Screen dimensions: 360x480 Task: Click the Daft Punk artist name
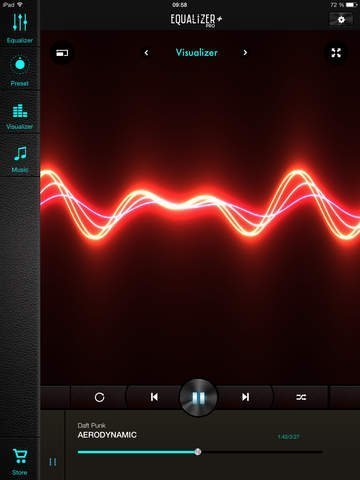(91, 425)
